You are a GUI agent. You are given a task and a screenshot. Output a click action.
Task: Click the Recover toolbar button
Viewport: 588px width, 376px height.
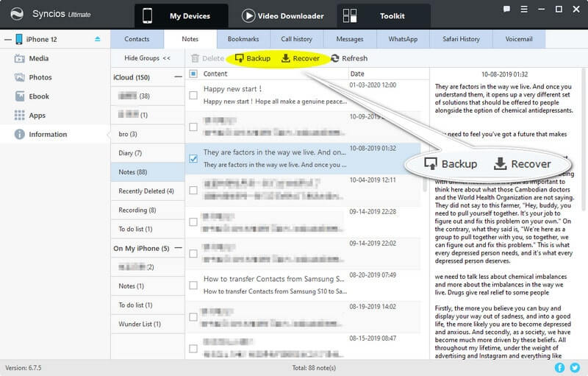click(301, 59)
